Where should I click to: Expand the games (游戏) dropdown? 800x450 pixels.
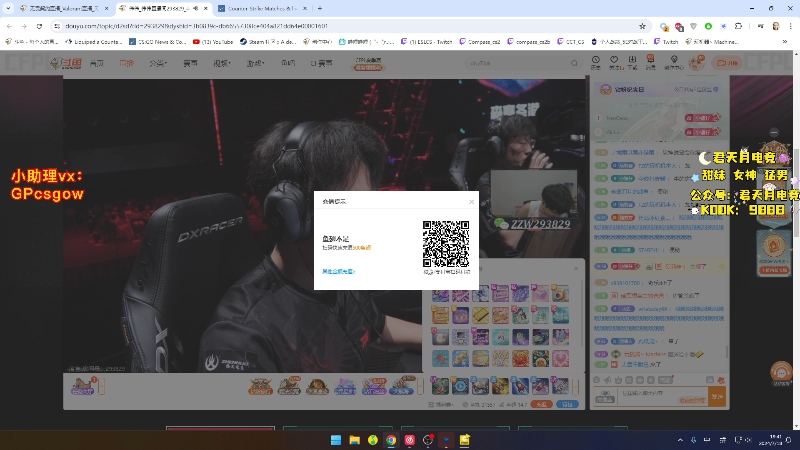pos(255,63)
